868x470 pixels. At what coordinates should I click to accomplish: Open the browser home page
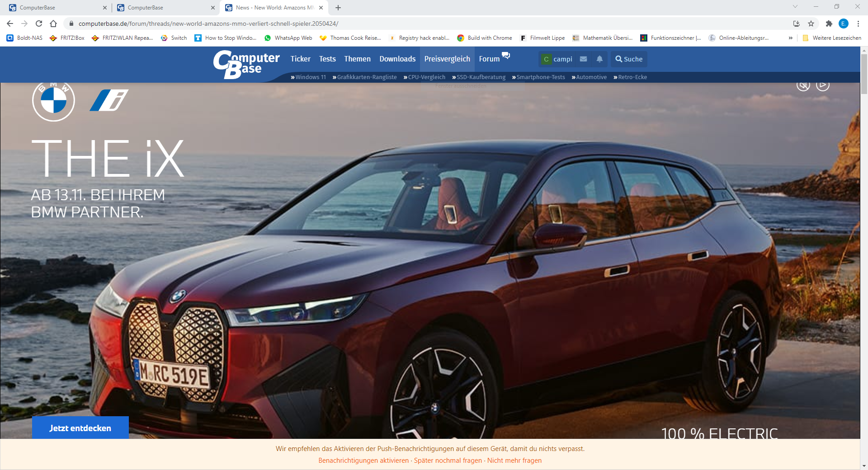click(x=53, y=23)
